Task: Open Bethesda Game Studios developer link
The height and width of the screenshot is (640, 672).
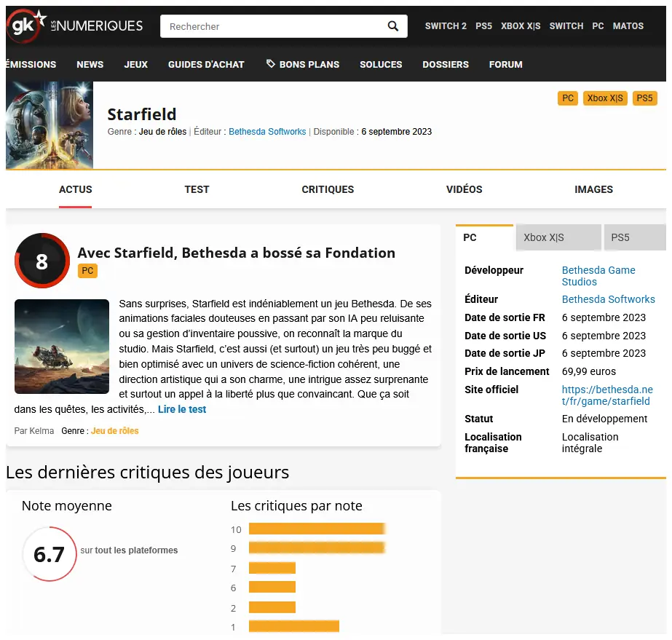Action: [598, 276]
